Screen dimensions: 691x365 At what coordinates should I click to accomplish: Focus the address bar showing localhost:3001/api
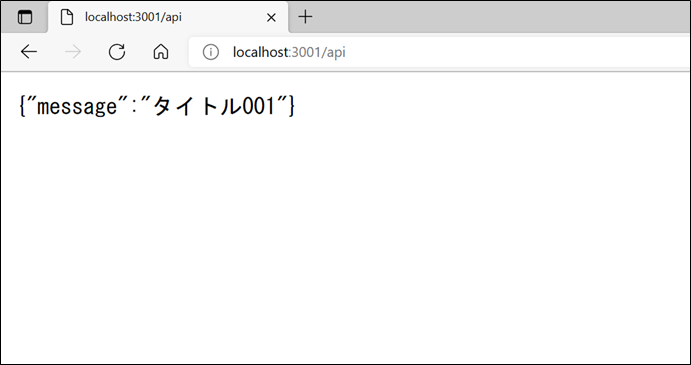pyautogui.click(x=439, y=52)
